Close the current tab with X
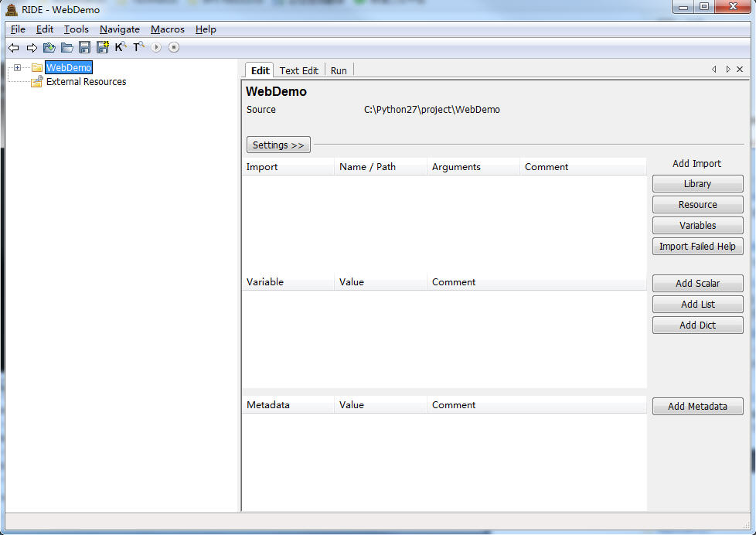Image resolution: width=756 pixels, height=535 pixels. coord(740,70)
